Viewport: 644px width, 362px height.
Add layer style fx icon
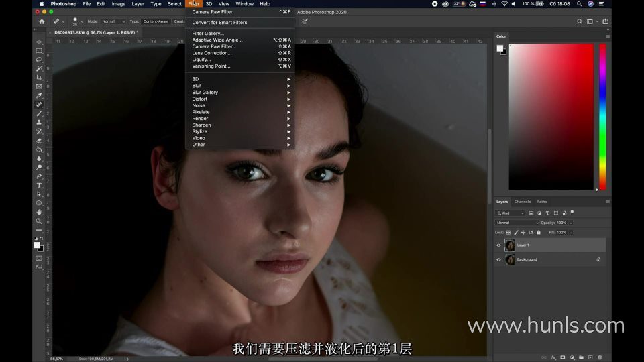553,357
